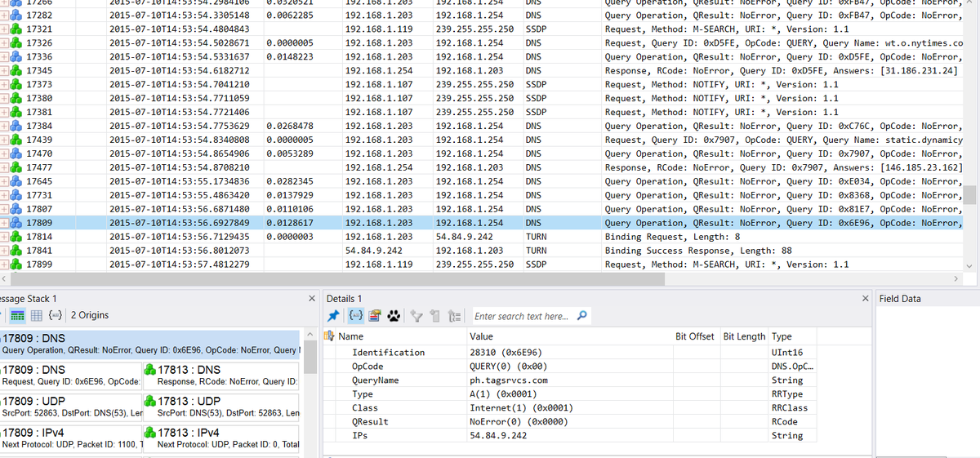Close the Details 1 panel
This screenshot has height=458, width=980.
[866, 298]
